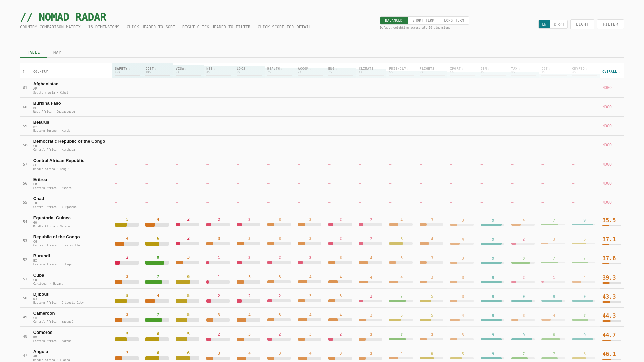The height and width of the screenshot is (362, 644).
Task: Sort by TAX column header
Action: 514,69
